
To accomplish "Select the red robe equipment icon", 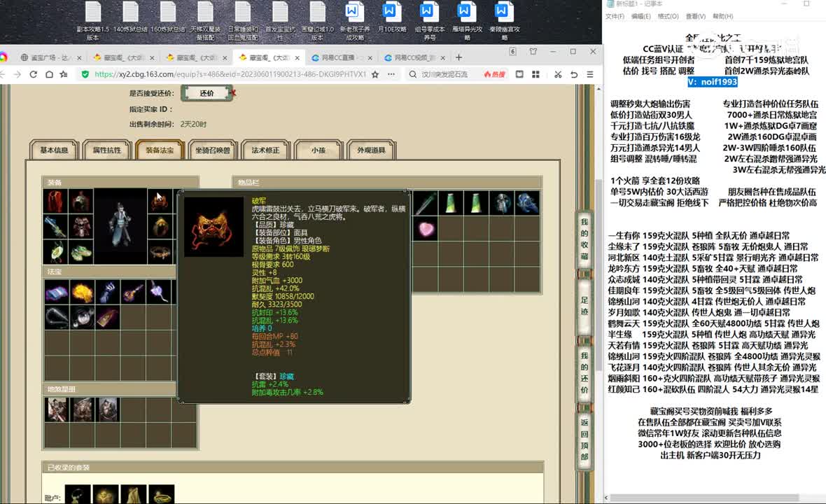I will (x=55, y=202).
